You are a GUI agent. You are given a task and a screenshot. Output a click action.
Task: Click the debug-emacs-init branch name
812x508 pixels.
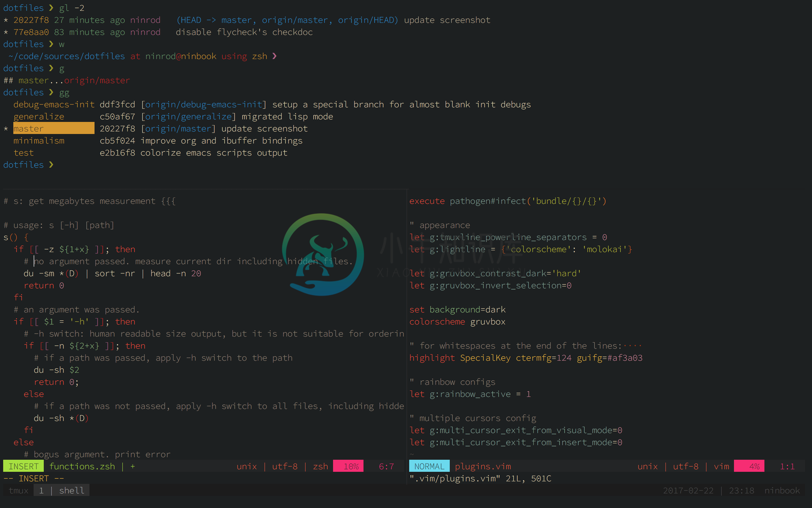pos(54,104)
